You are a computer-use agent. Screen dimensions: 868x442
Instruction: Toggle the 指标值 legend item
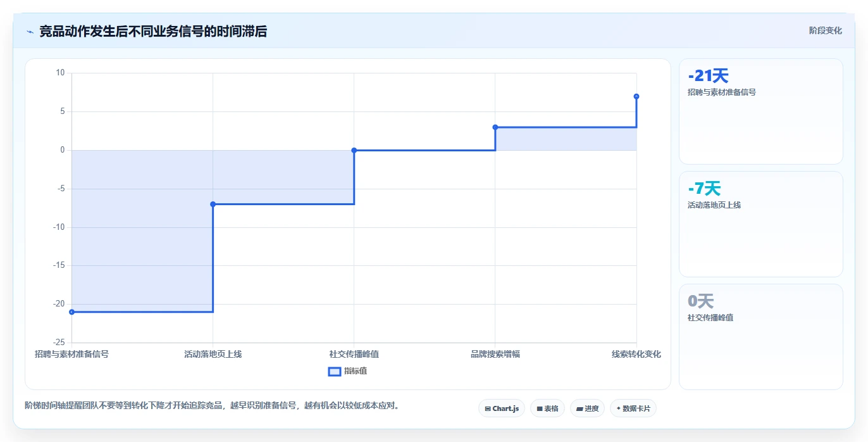tap(347, 371)
